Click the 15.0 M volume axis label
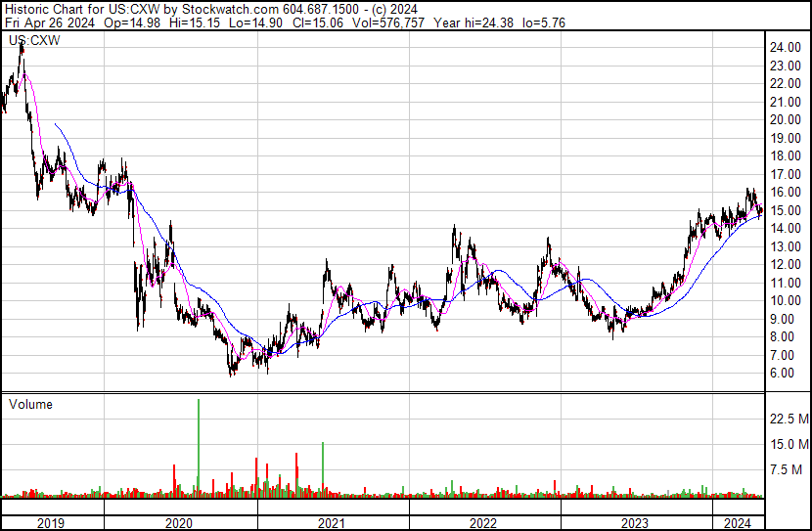 click(x=789, y=444)
